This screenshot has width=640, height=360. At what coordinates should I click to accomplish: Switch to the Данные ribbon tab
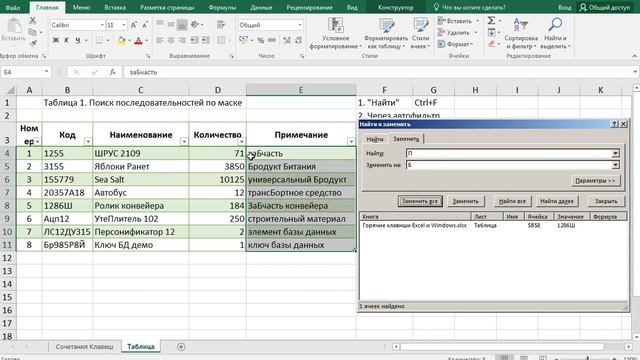click(261, 7)
